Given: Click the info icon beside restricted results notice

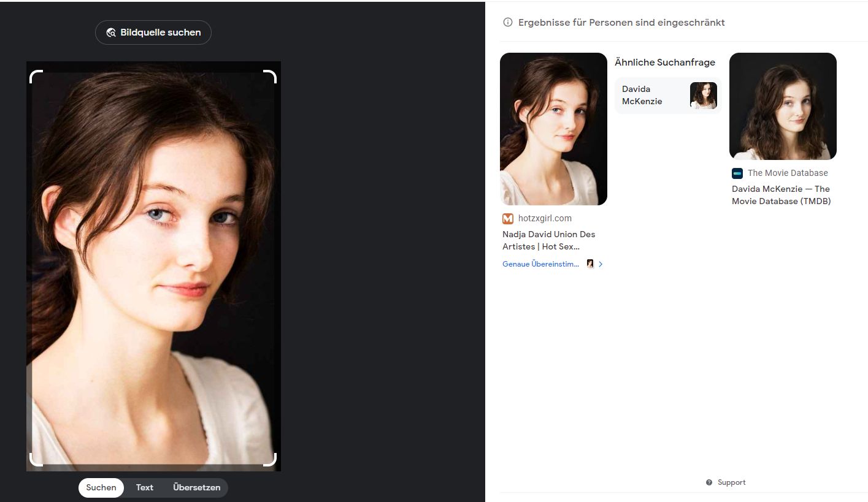Looking at the screenshot, I should pyautogui.click(x=507, y=23).
